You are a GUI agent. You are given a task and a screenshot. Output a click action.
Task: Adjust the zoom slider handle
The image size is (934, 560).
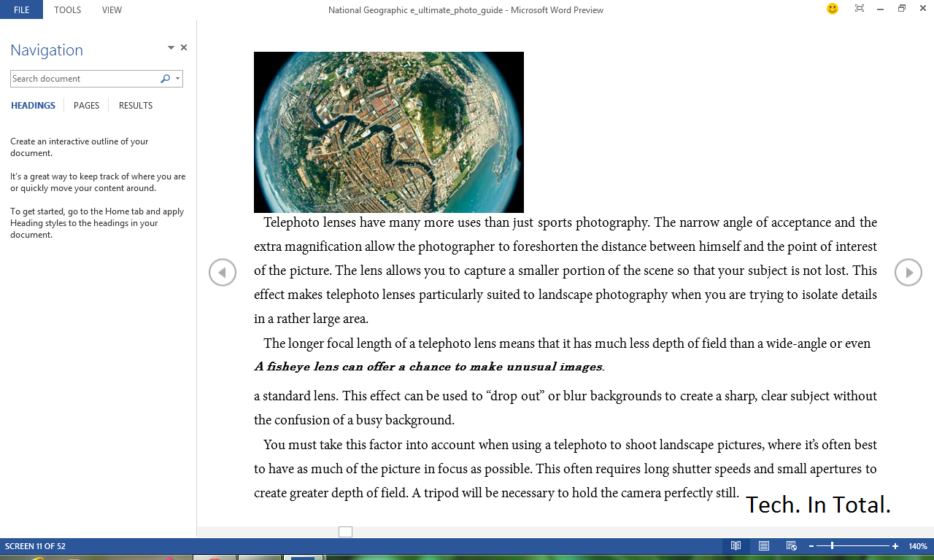click(x=832, y=545)
